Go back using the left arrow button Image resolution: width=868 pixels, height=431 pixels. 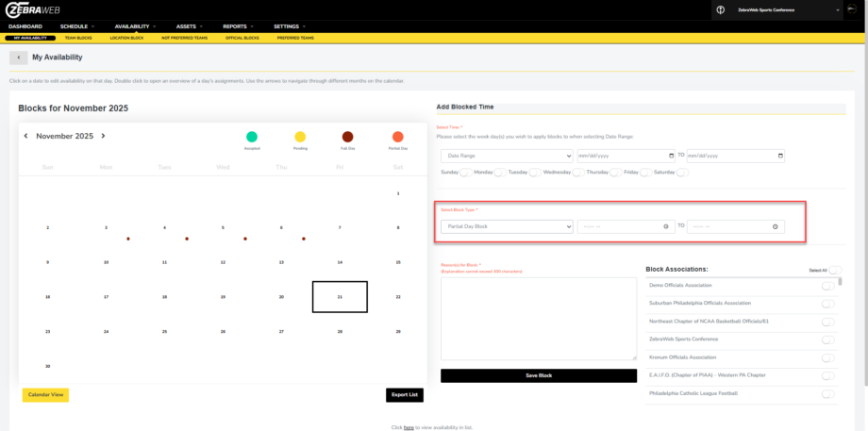click(19, 58)
